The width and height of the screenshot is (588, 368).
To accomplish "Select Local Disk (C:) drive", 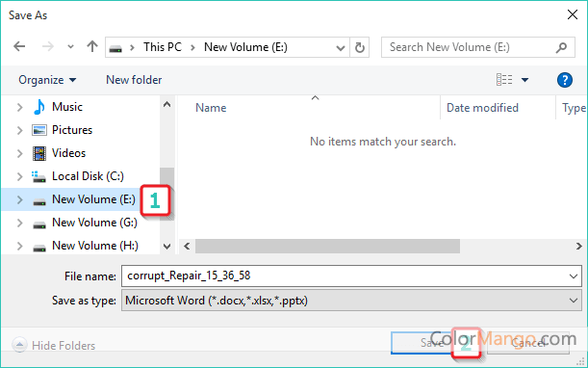I will 88,176.
